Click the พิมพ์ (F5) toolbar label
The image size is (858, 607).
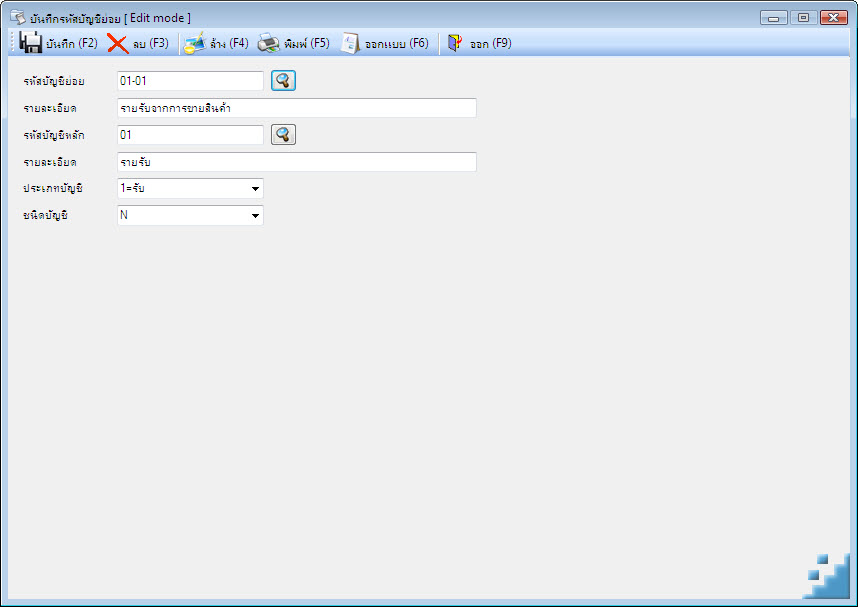(x=306, y=43)
